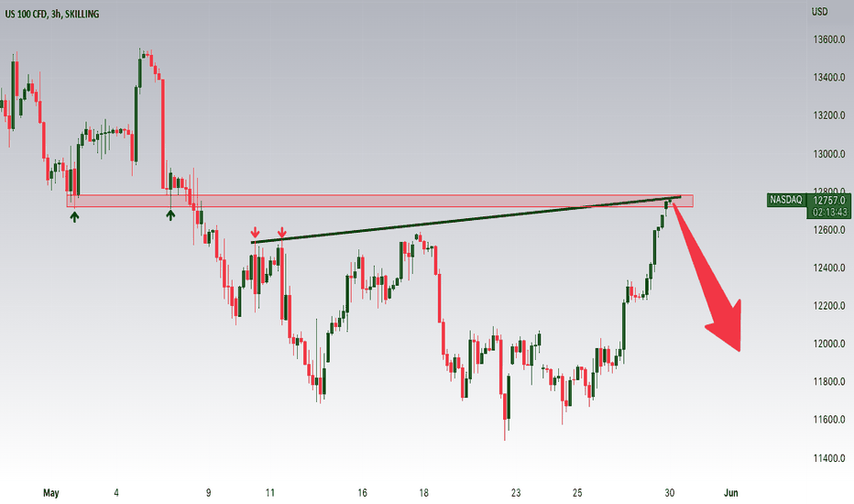Click the date label 11 on the time axis
Screen dimensions: 854x504
pyautogui.click(x=270, y=493)
